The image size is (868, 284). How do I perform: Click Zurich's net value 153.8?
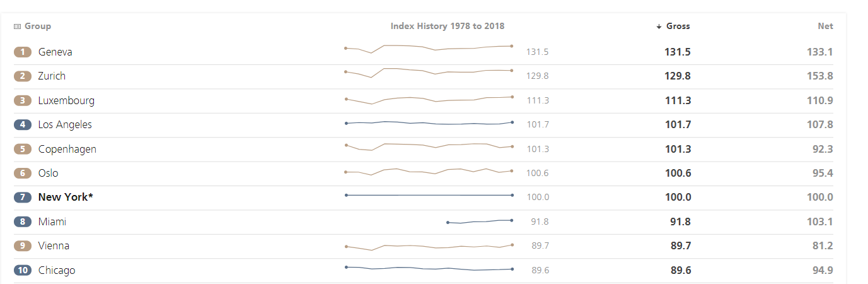pyautogui.click(x=819, y=76)
